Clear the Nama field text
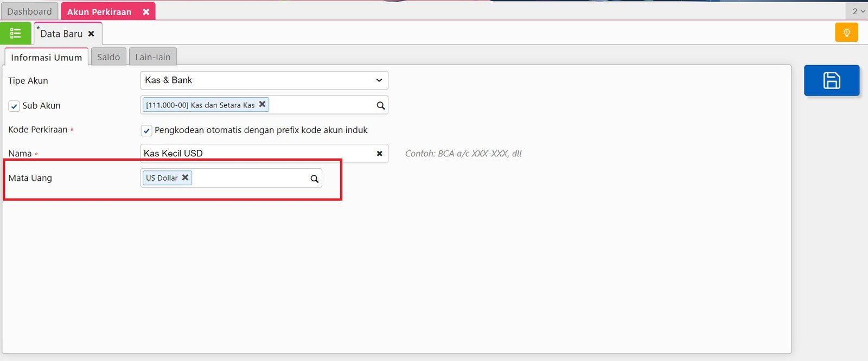 pyautogui.click(x=379, y=154)
